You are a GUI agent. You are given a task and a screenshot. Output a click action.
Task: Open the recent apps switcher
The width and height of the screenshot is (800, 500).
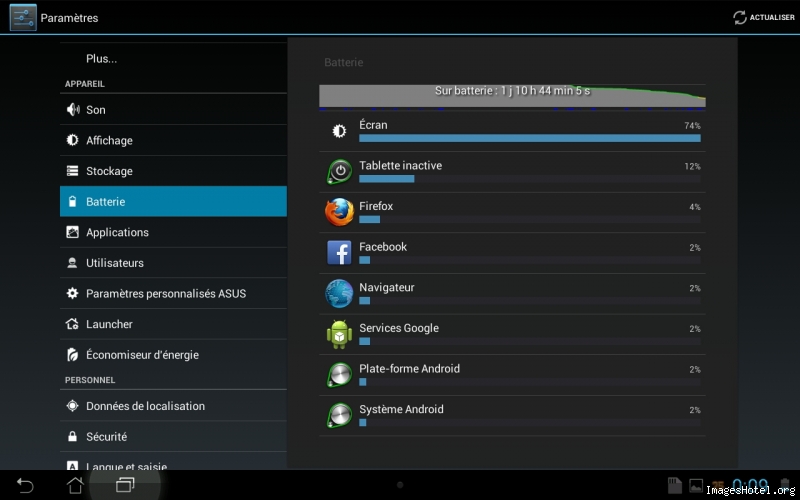tap(125, 485)
